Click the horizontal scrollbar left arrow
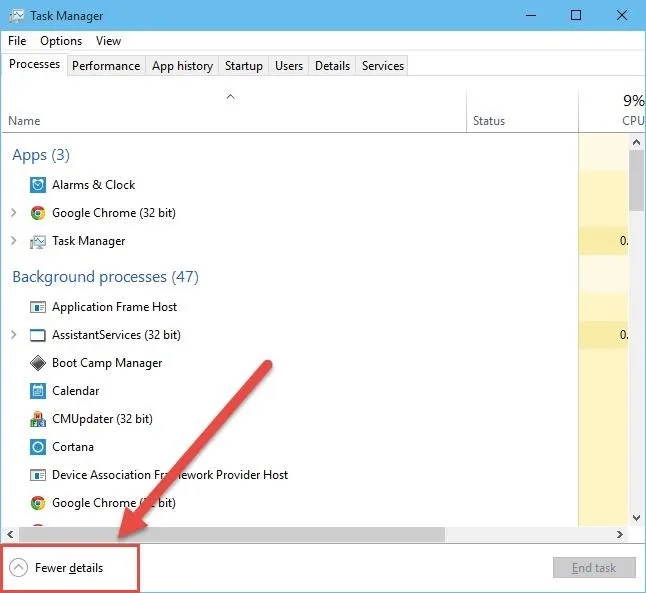 (10, 534)
